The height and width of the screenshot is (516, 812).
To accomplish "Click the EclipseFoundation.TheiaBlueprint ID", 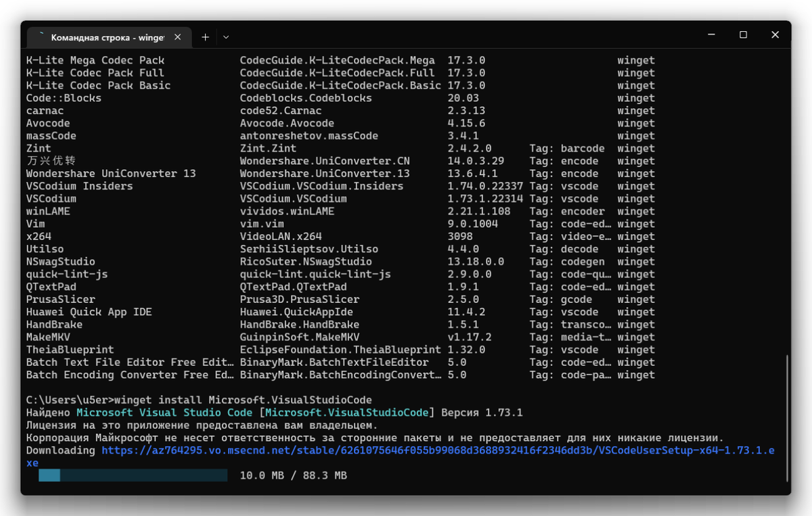I will click(340, 350).
